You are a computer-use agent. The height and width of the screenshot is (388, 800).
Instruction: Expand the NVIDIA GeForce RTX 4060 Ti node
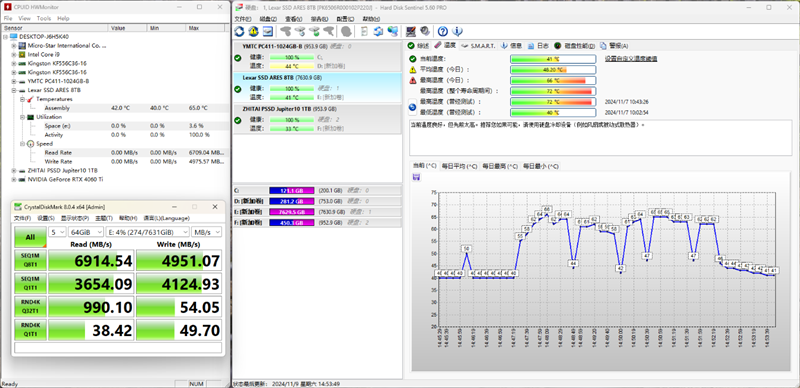tap(14, 179)
